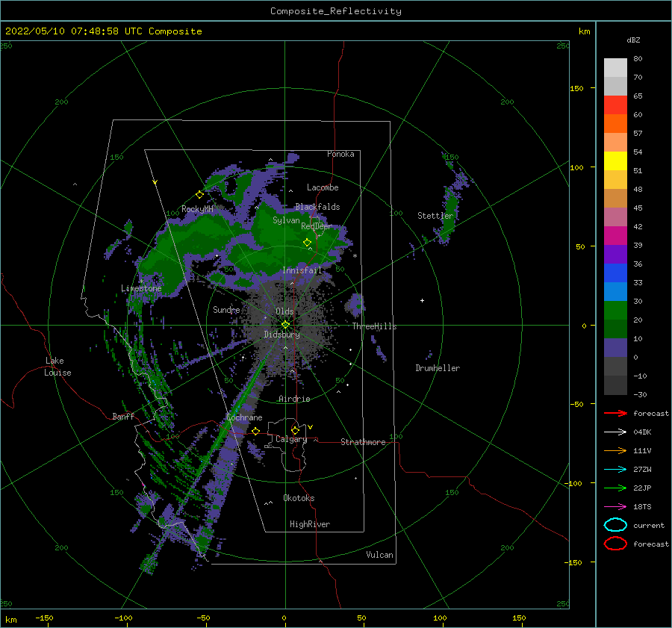Click the RockyMH label
Screen dimensions: 672x628
point(197,209)
